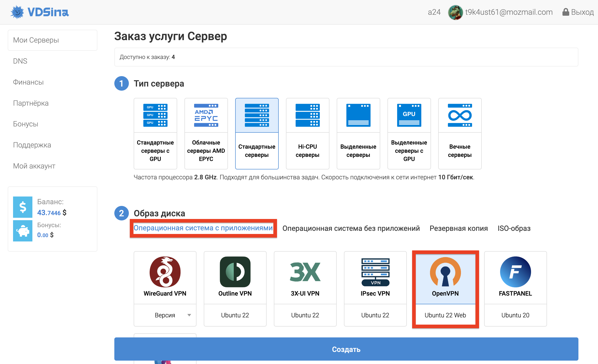Click the WireGuard VPN dragon logo
This screenshot has height=364, width=598.
pos(165,272)
